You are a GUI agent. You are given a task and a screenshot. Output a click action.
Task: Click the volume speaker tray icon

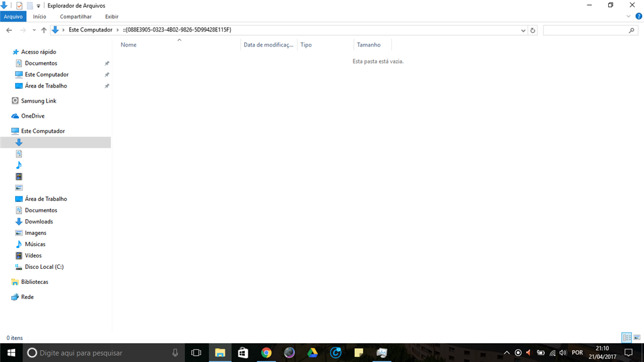[x=563, y=353]
